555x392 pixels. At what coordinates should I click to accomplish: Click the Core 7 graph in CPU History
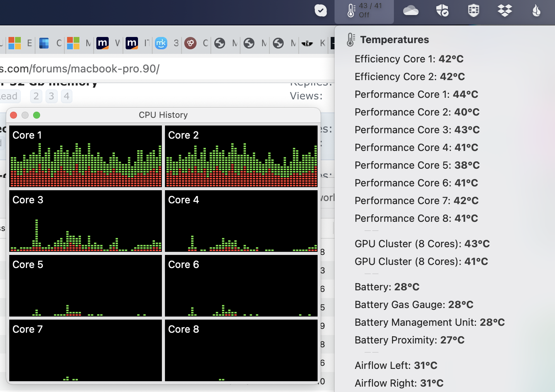(x=86, y=350)
